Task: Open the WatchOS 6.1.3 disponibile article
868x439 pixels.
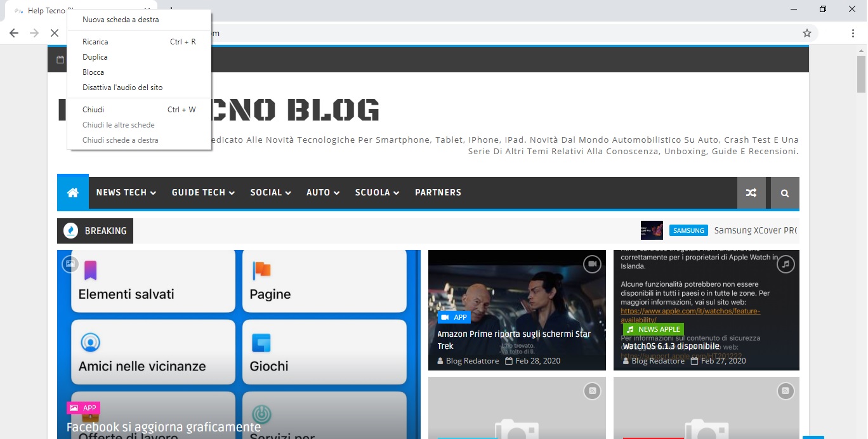Action: click(x=671, y=346)
